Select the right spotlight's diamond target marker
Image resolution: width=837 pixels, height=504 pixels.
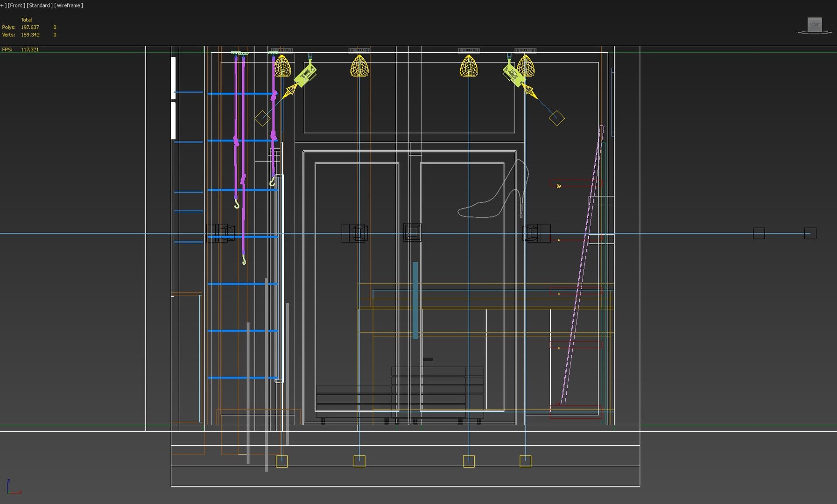point(556,118)
